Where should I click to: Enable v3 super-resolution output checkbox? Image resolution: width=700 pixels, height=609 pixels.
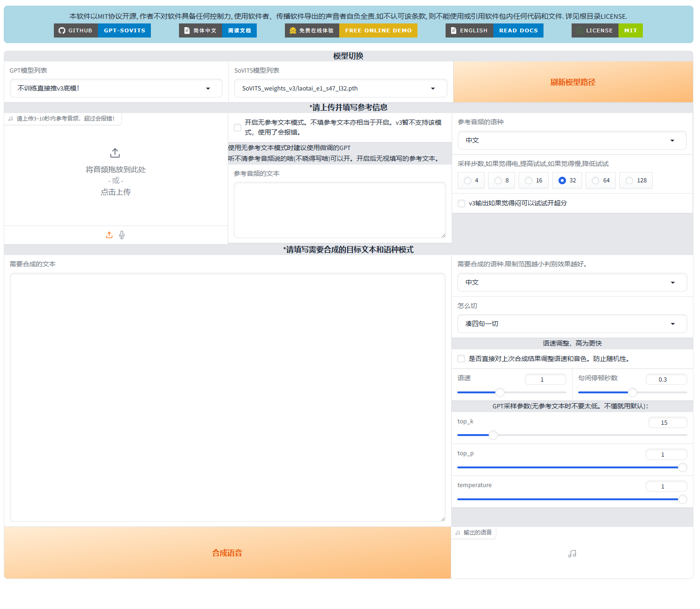(x=462, y=203)
